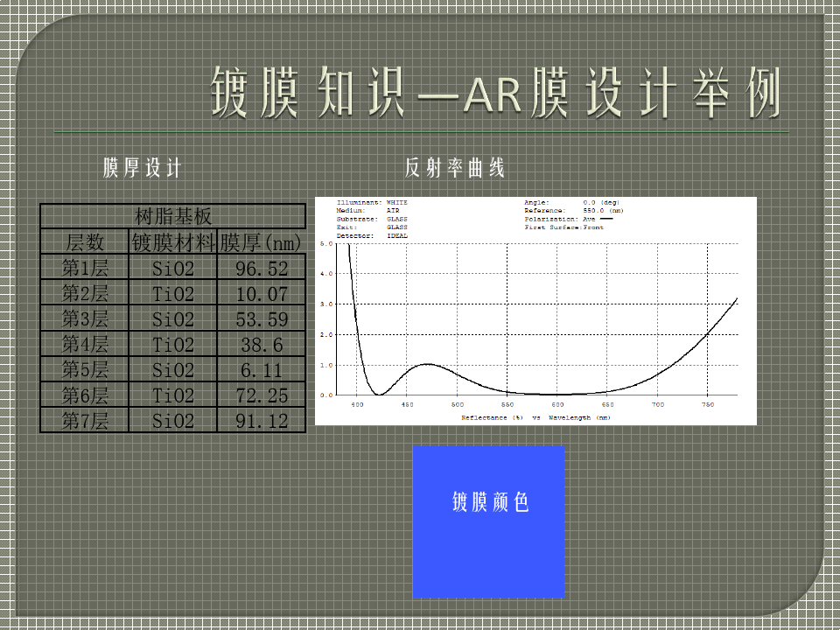Viewport: 840px width, 630px height.
Task: Select the 第6层 cell
Action: 85,395
